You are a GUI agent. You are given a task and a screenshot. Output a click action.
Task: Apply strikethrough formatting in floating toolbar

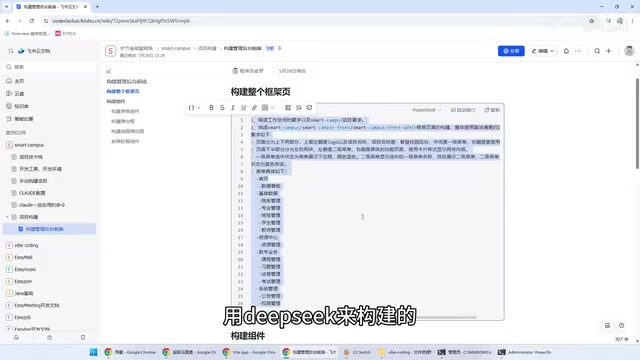tap(222, 108)
